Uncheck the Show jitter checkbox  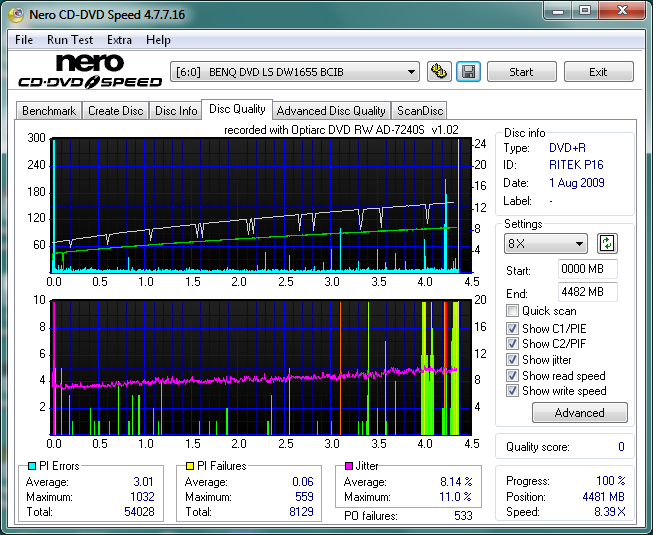513,359
